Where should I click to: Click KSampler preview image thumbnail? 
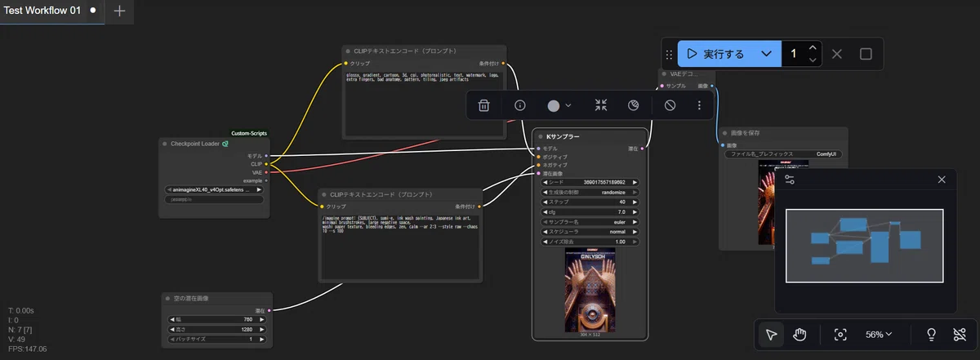point(590,290)
